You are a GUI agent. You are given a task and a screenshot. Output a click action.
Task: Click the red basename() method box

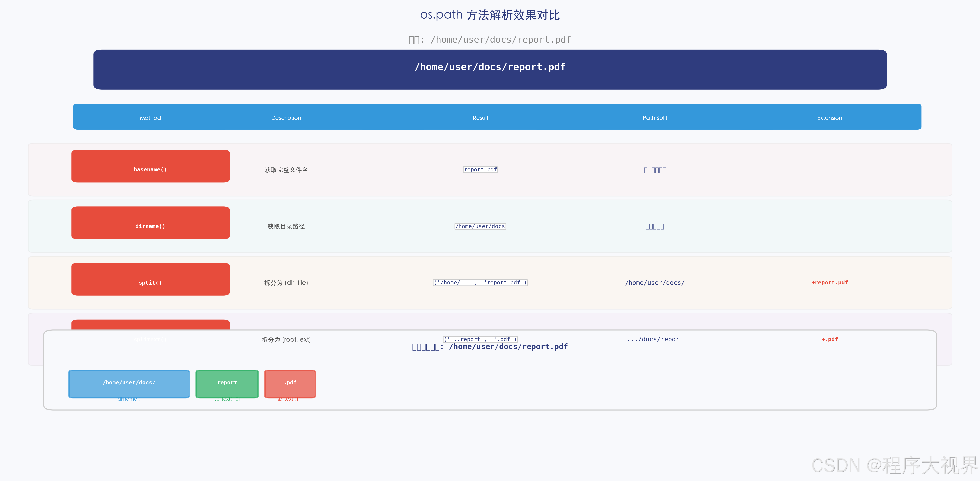(150, 166)
